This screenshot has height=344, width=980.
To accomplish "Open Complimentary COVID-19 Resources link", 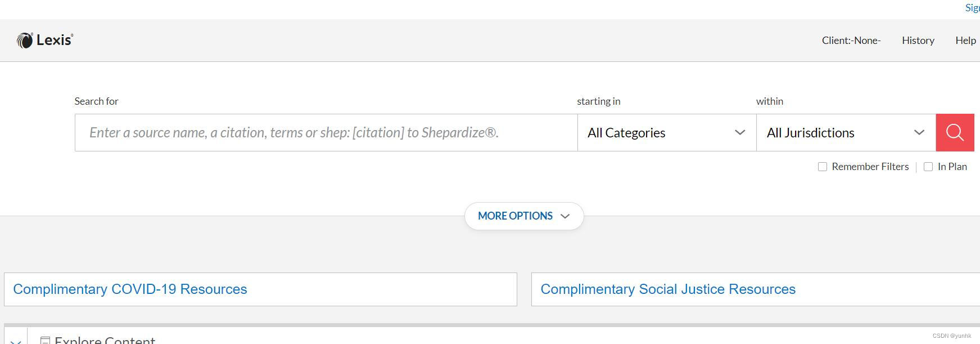I will click(x=130, y=289).
